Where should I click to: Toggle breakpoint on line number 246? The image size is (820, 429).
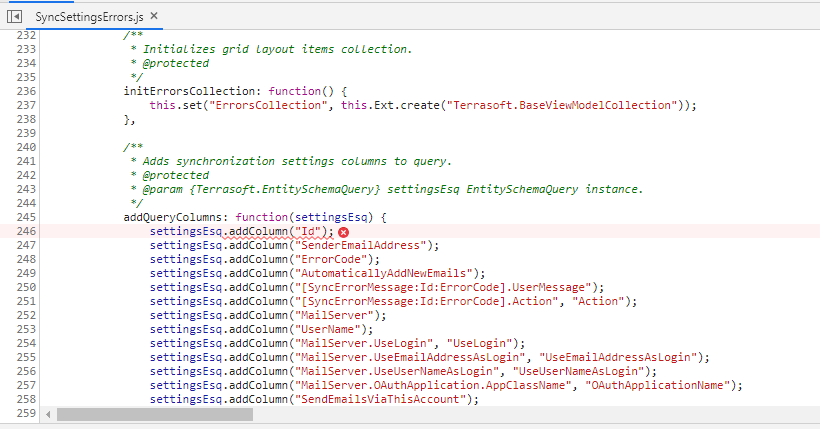(x=26, y=231)
